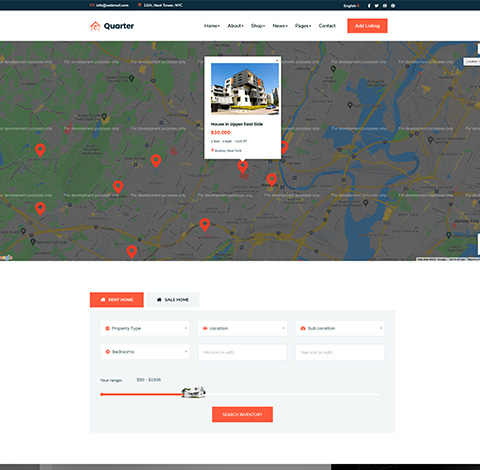Image resolution: width=480 pixels, height=470 pixels.
Task: Click the price range slider house handle
Action: [x=194, y=392]
